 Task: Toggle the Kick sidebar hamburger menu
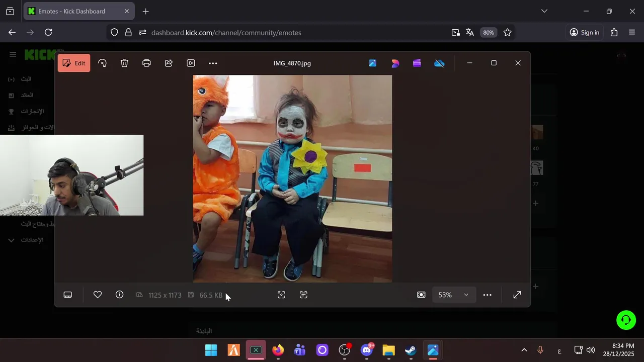(x=13, y=54)
